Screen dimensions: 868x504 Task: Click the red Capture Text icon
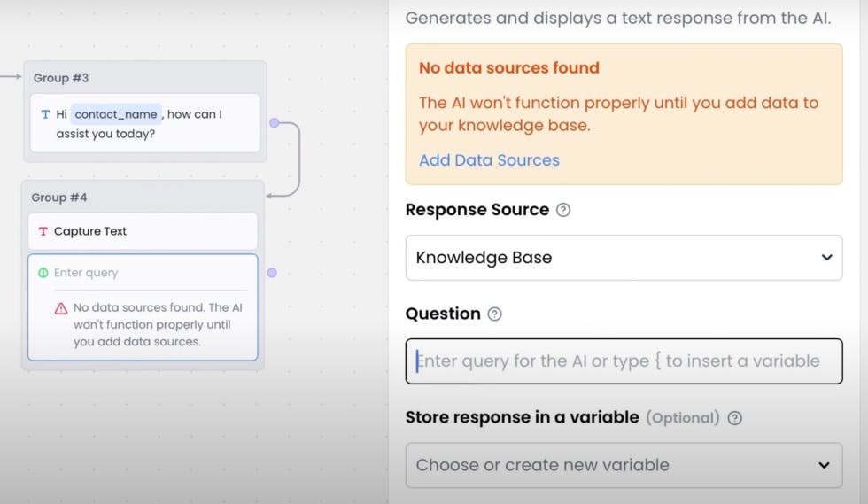43,231
